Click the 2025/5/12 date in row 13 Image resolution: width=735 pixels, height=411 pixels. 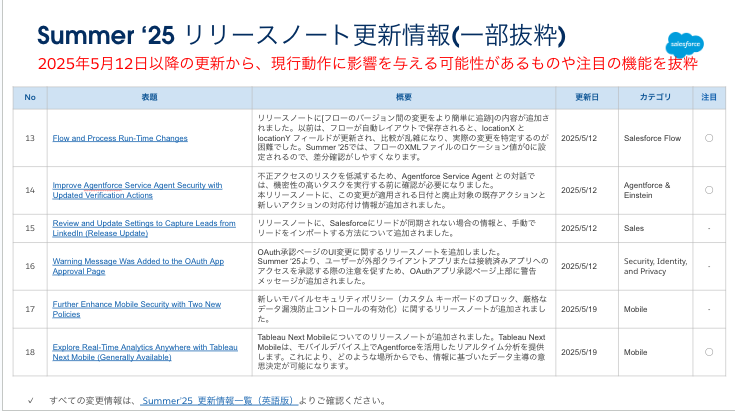579,138
